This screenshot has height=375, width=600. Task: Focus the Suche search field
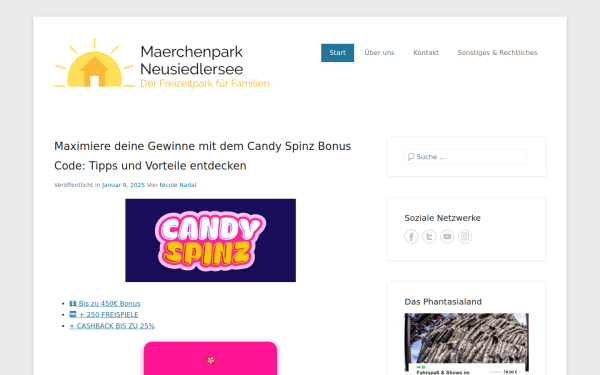pos(465,157)
